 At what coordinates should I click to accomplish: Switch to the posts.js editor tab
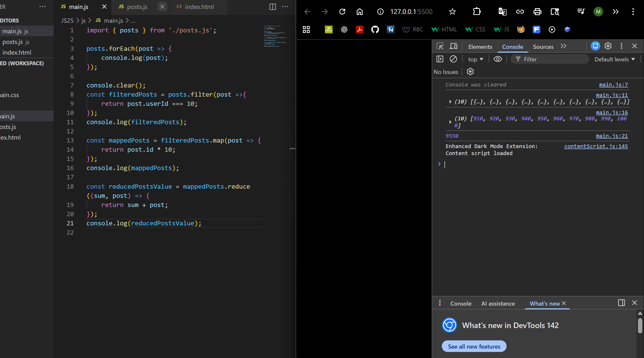point(137,7)
